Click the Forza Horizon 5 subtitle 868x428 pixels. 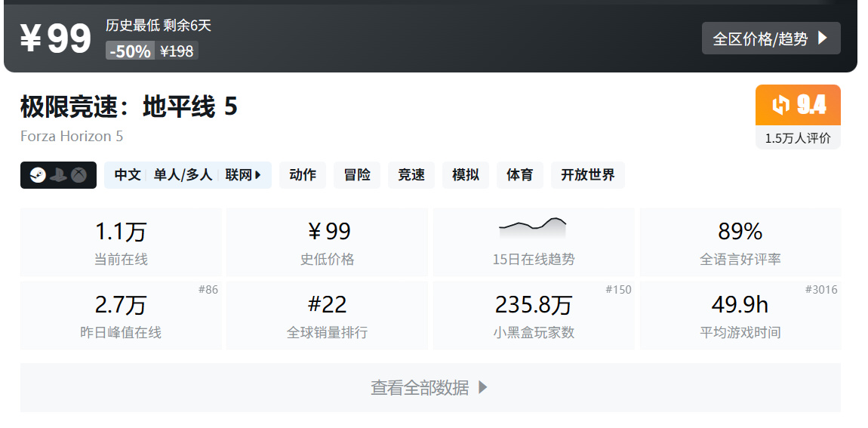[72, 136]
